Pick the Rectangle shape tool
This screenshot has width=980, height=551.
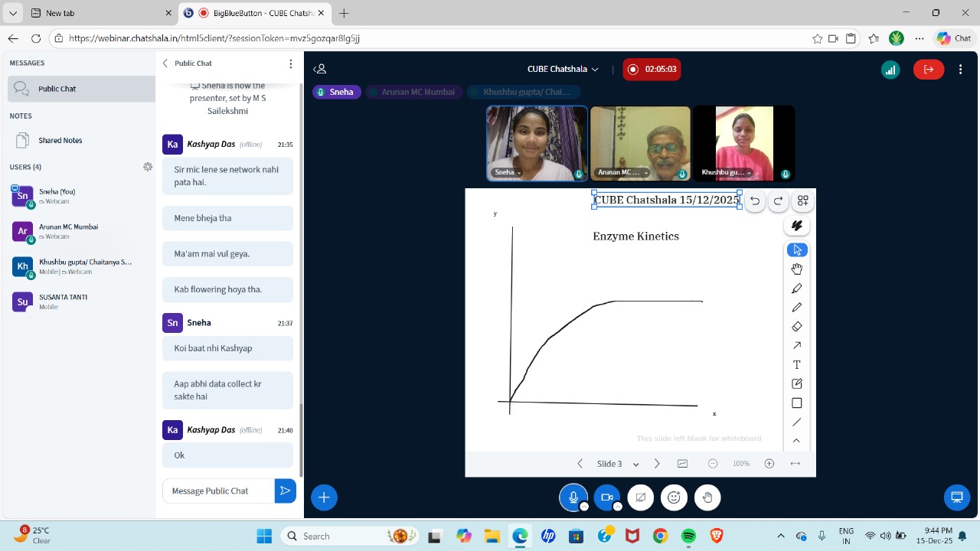pos(796,403)
